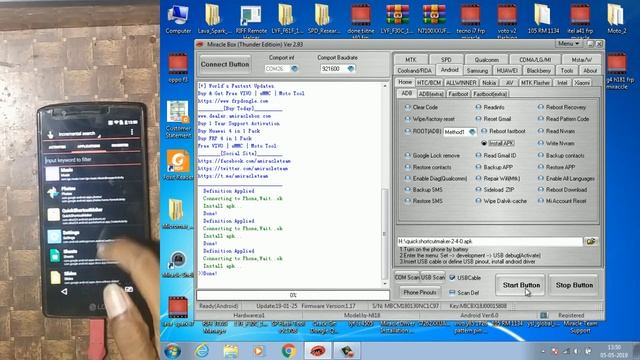Select the Readinfo radio option

490,107
